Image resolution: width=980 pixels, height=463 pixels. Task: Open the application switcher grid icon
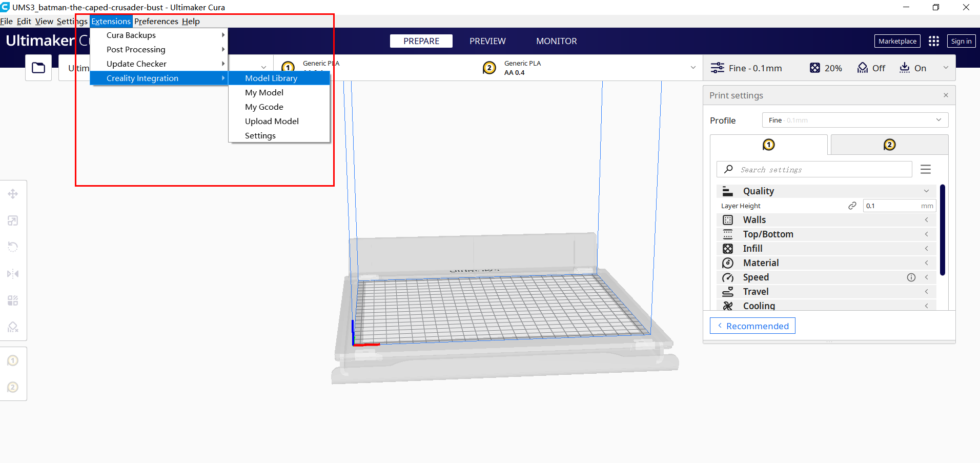[x=933, y=41]
